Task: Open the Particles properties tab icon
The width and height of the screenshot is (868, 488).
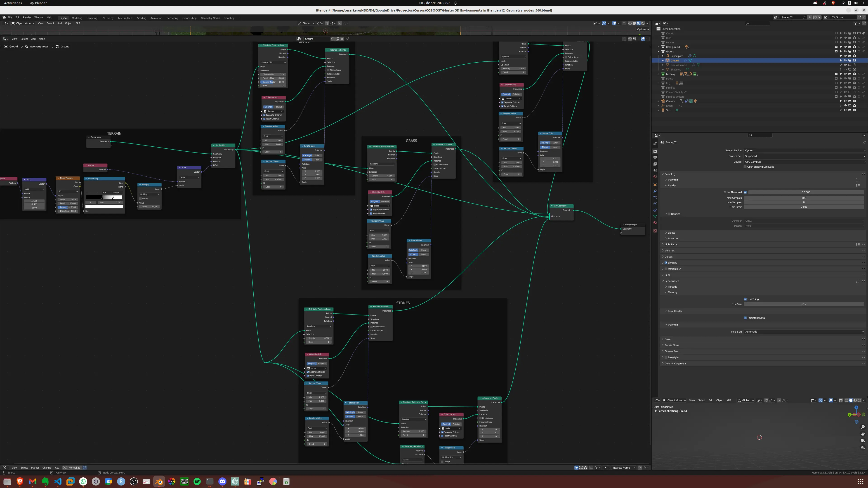Action: pyautogui.click(x=655, y=198)
